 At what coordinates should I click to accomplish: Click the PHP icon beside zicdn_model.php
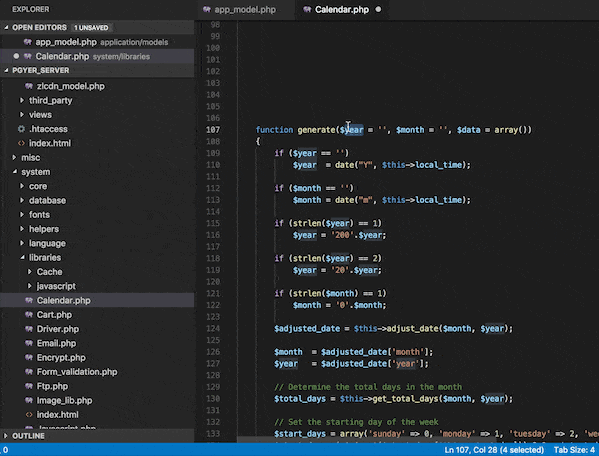point(29,86)
